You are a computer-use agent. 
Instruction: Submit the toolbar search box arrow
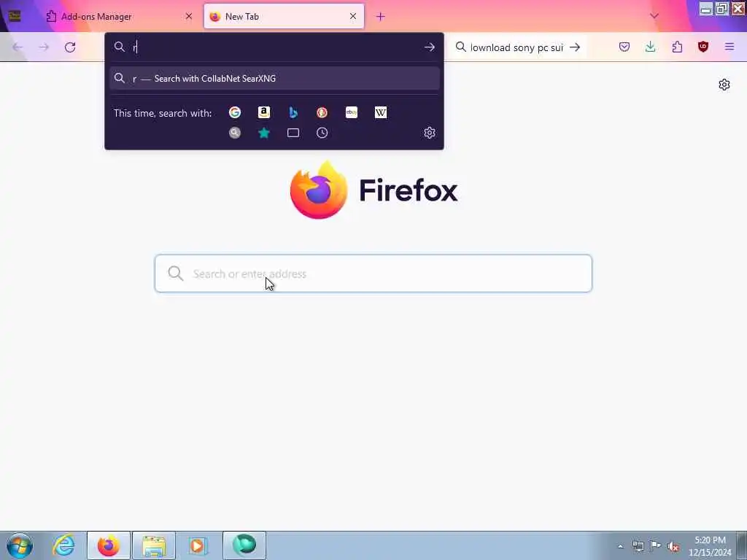pos(575,47)
